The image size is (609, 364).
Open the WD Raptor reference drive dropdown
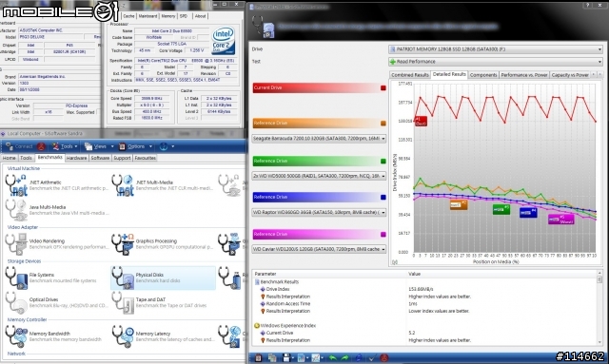click(319, 212)
